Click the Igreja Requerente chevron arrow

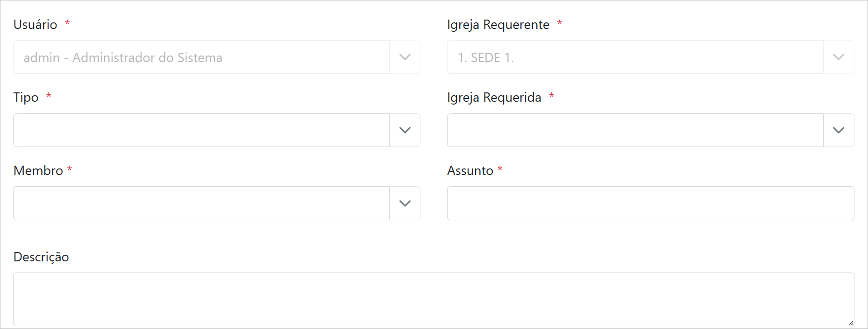tap(838, 57)
